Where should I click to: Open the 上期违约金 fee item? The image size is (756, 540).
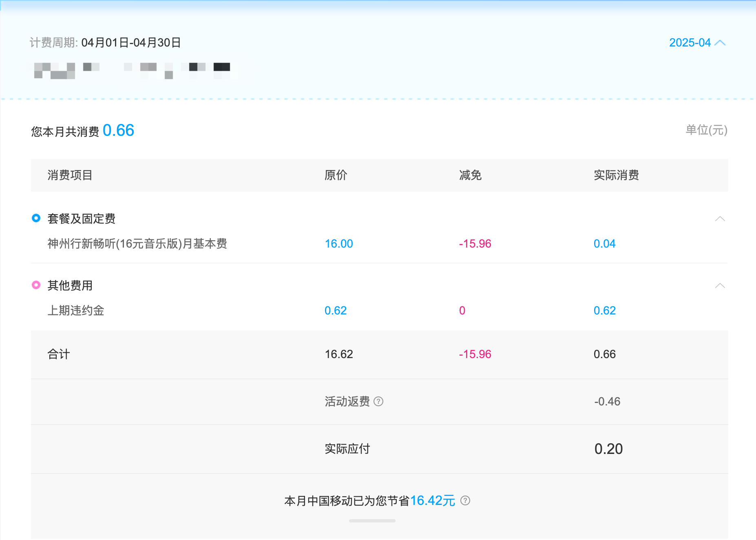click(76, 311)
